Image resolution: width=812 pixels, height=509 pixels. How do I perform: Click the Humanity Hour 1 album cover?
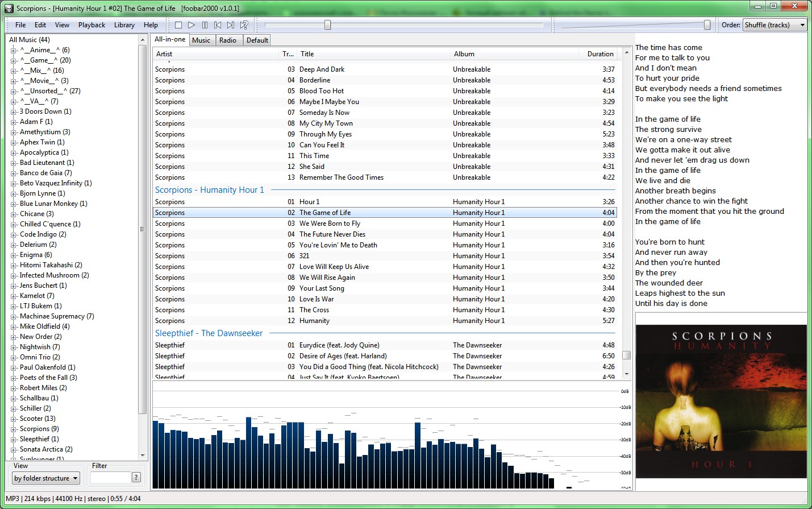click(721, 402)
